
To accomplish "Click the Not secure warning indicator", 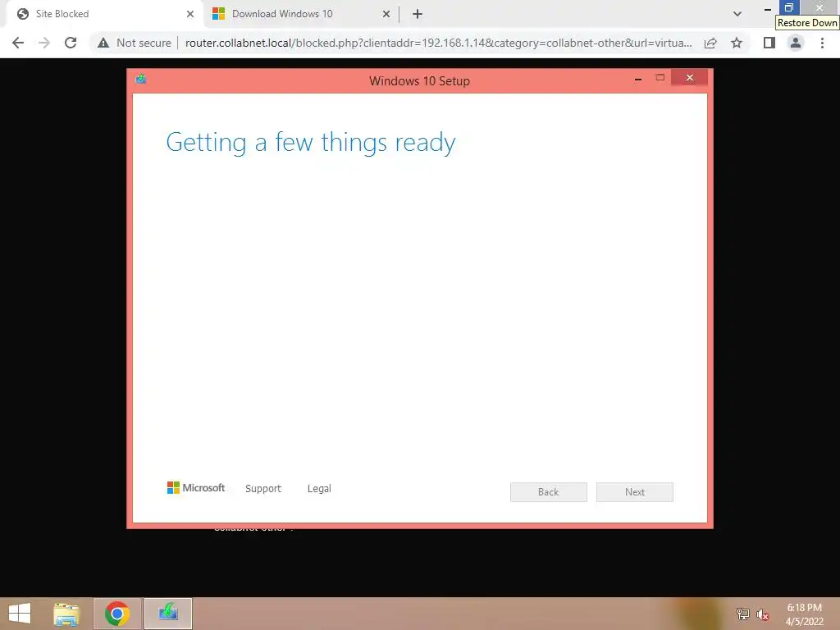I will coord(134,43).
